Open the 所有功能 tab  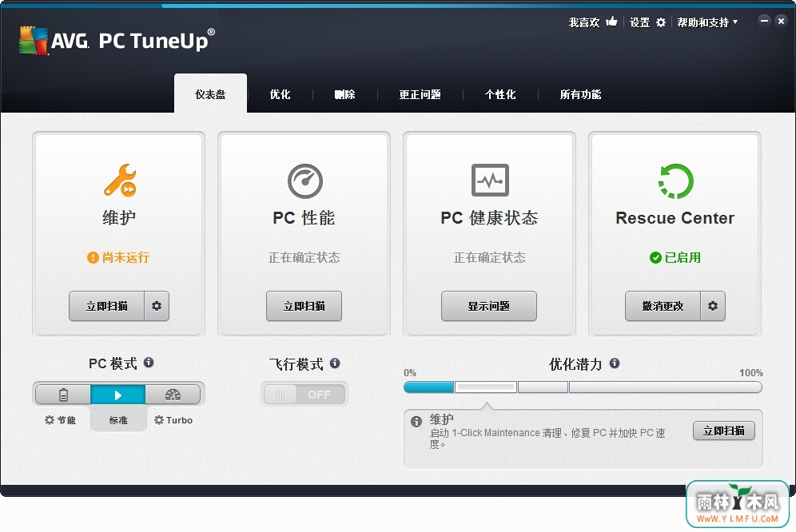pos(580,94)
